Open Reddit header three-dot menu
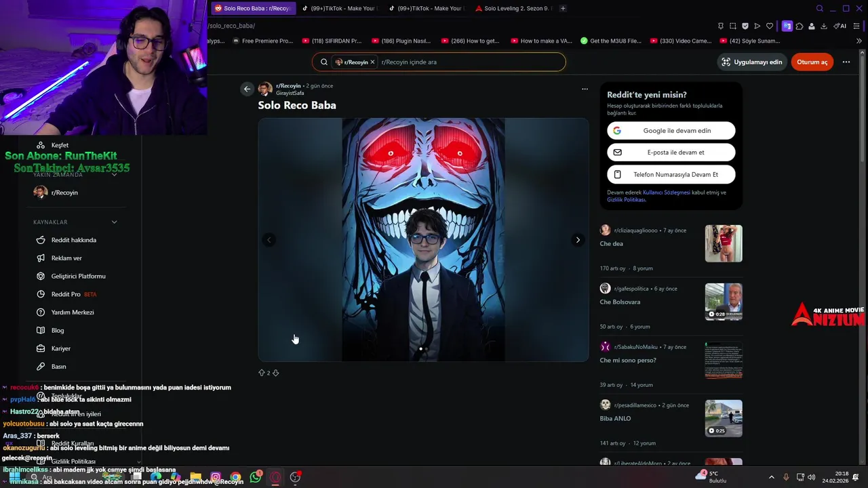868x488 pixels. click(x=846, y=62)
